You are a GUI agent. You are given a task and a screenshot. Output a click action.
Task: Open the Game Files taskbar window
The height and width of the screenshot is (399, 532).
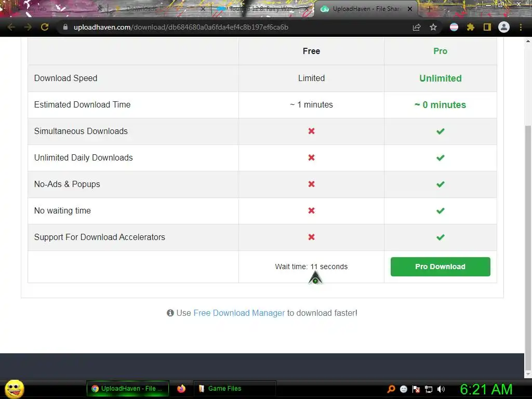(234, 389)
